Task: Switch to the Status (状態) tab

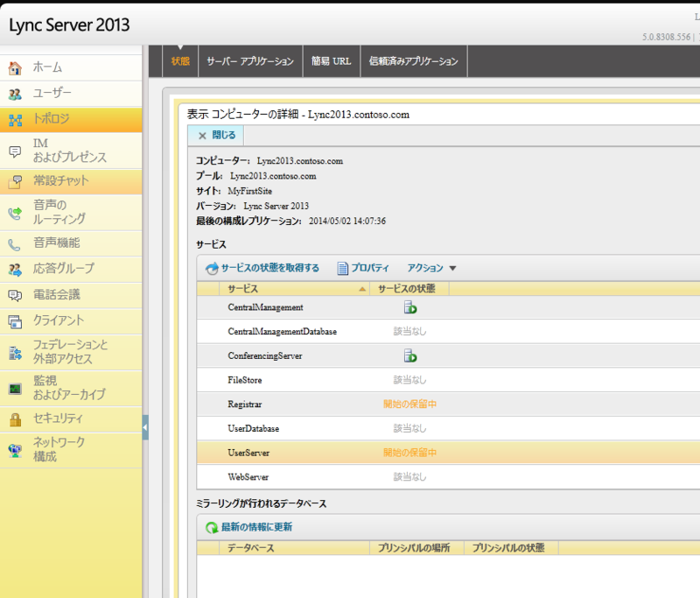Action: [180, 61]
